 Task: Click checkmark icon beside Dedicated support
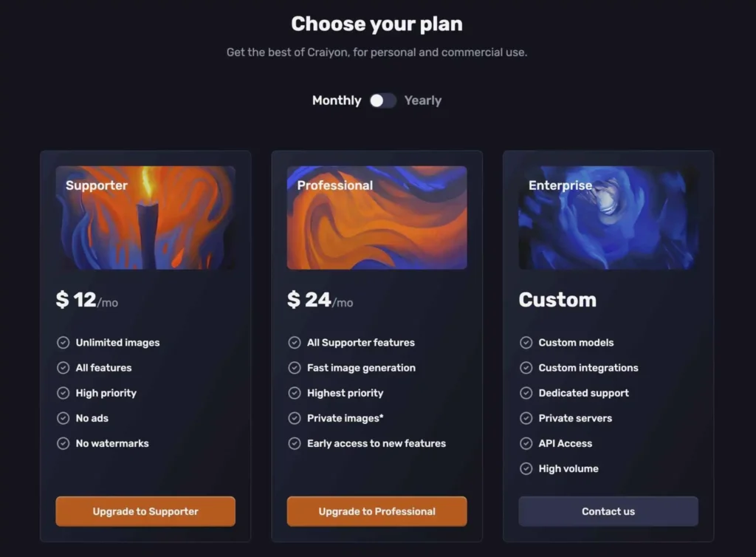(526, 393)
